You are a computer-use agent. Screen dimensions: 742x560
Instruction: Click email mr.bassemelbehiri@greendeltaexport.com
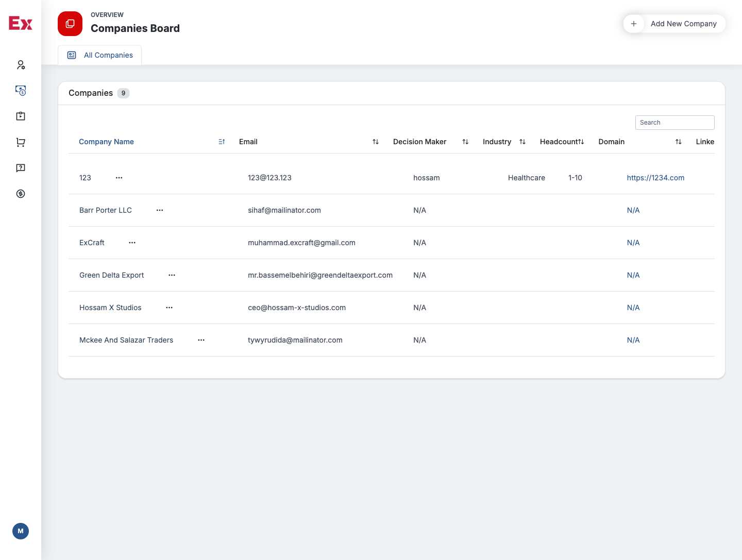pyautogui.click(x=320, y=275)
